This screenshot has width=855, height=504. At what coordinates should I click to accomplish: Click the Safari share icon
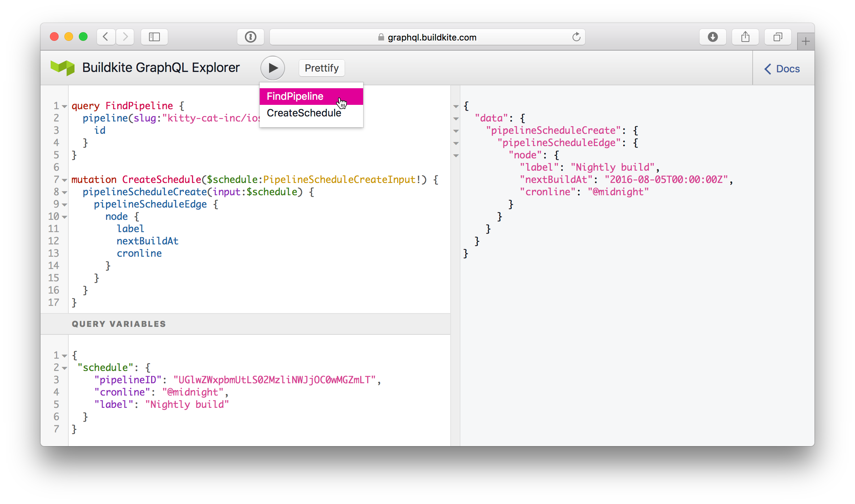(745, 37)
